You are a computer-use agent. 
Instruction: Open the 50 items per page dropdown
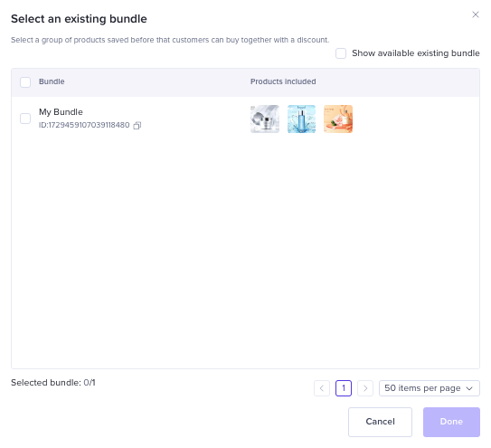click(429, 388)
